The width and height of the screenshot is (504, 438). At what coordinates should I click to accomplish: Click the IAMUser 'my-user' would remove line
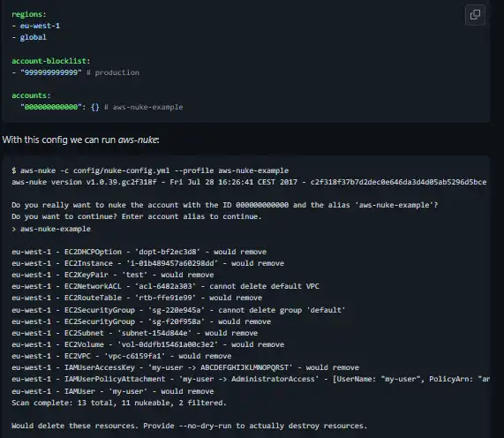[113, 391]
